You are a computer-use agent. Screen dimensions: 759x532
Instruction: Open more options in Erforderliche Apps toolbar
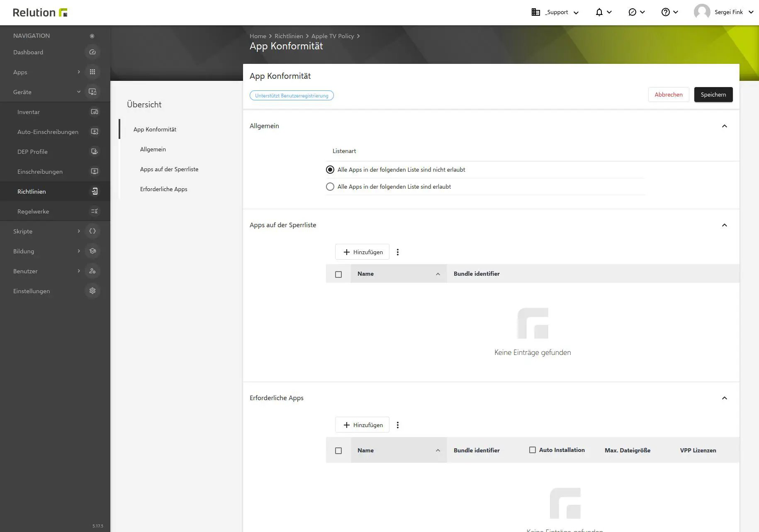point(398,425)
